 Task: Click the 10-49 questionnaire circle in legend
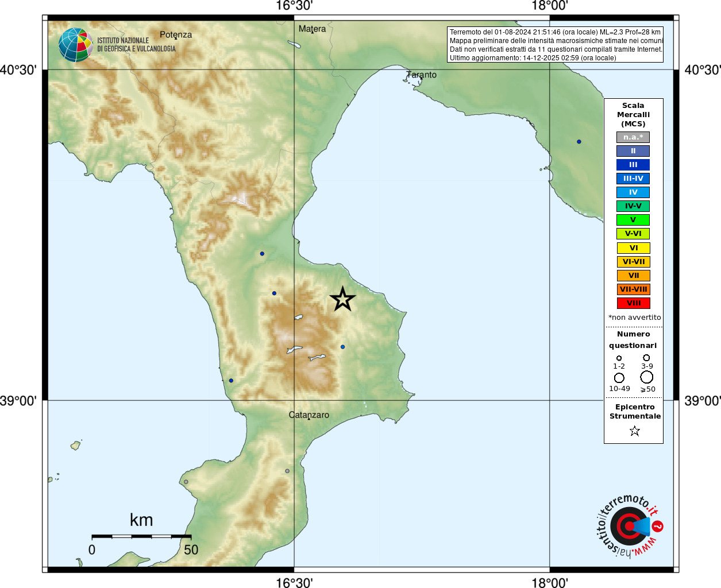[x=619, y=378]
